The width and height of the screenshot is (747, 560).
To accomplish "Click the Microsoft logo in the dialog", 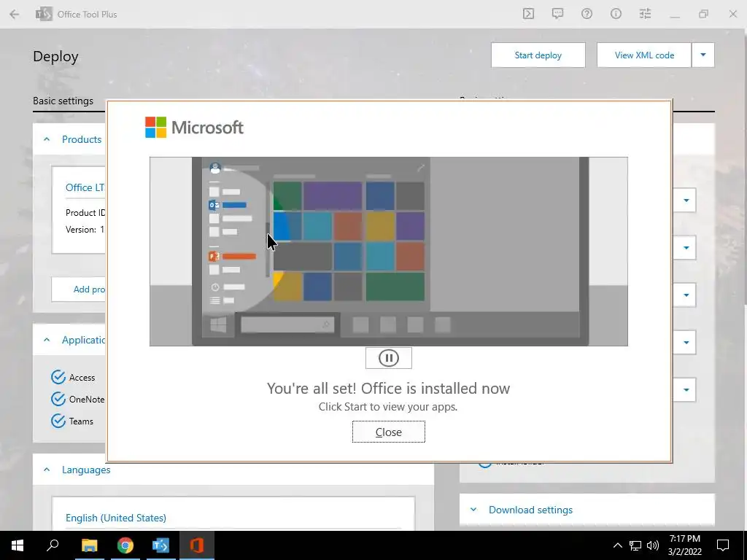I will coord(194,127).
